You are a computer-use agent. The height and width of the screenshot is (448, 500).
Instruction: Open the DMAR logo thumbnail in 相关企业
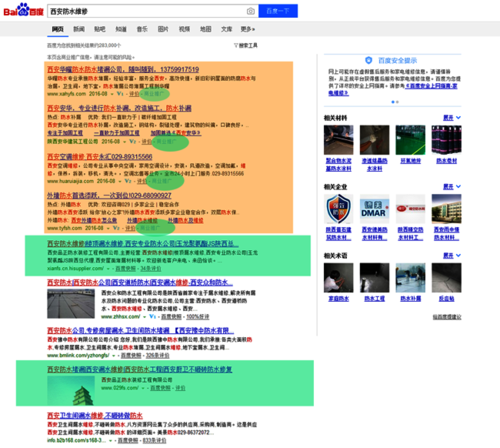point(374,209)
